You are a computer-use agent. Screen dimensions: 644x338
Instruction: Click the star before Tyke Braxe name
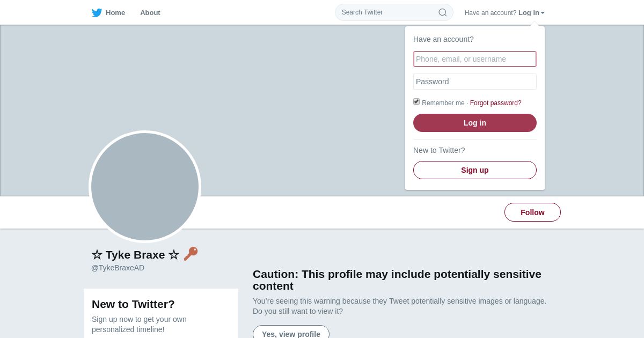point(97,255)
